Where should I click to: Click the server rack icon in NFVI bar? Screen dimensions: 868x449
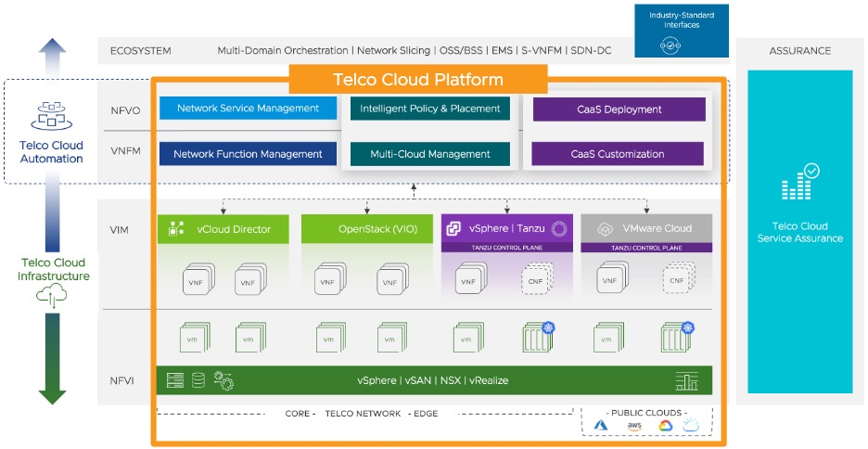(175, 380)
